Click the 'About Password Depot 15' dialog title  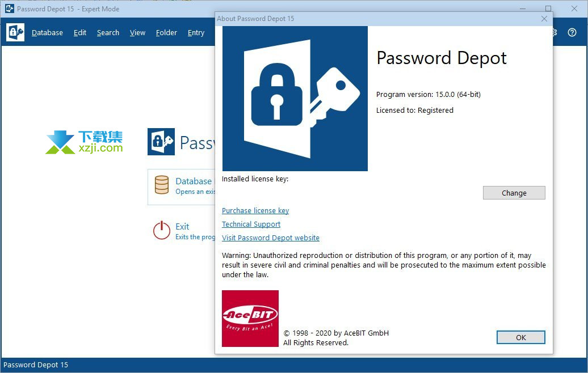[x=255, y=19]
